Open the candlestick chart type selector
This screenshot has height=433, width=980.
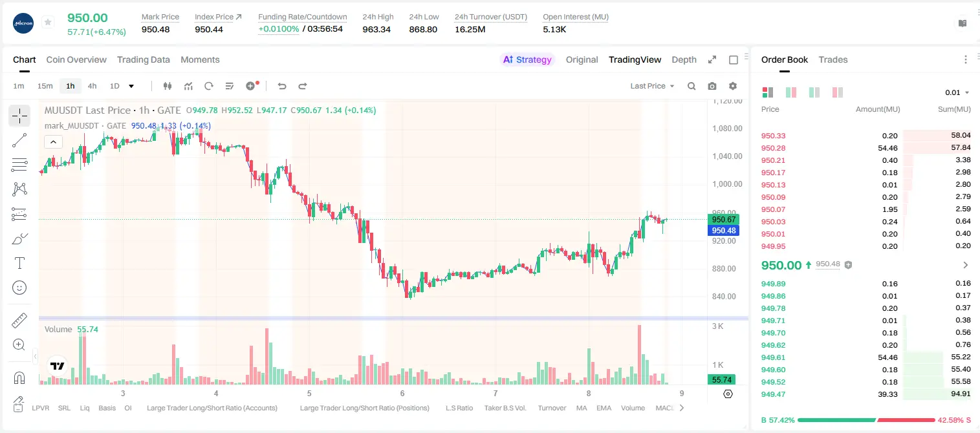[x=168, y=86]
